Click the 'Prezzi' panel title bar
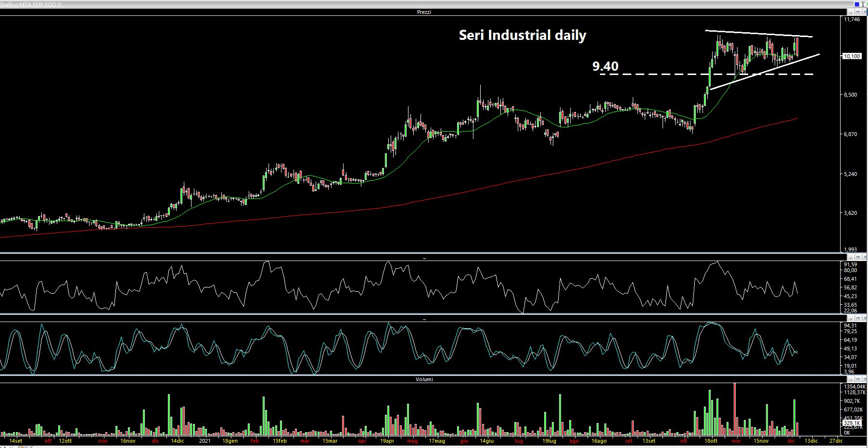 point(424,12)
